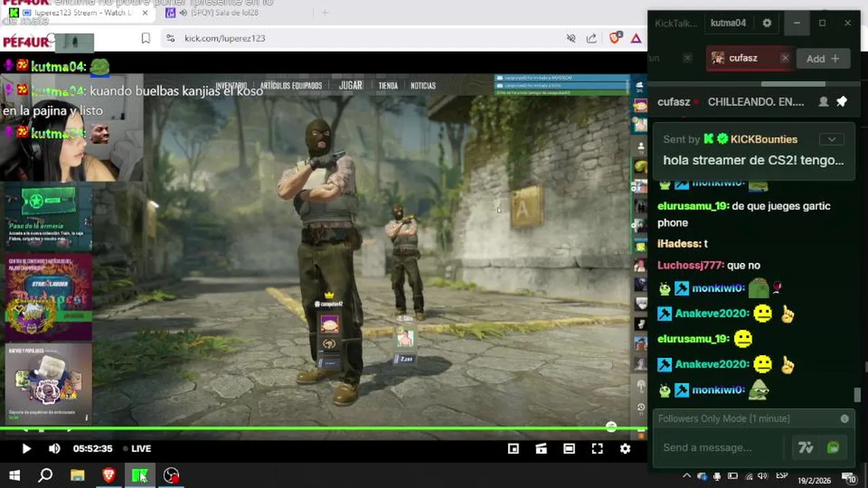
Task: Open the Windows notification center
Action: 850,477
